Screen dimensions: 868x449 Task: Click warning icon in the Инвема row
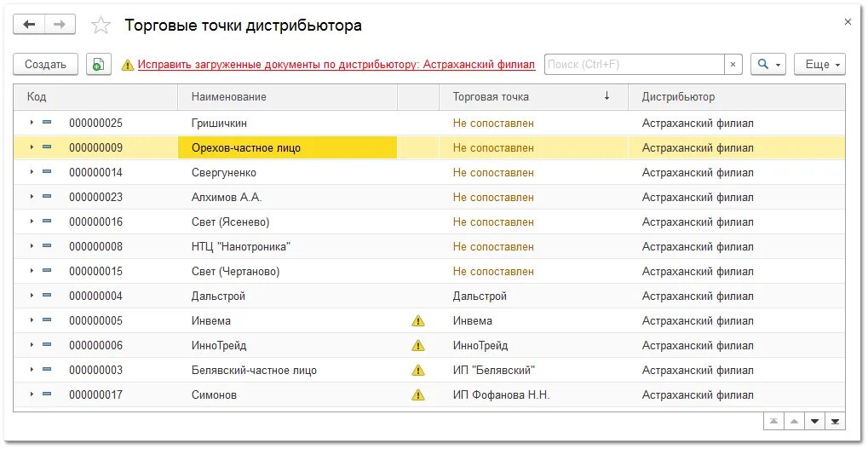417,321
